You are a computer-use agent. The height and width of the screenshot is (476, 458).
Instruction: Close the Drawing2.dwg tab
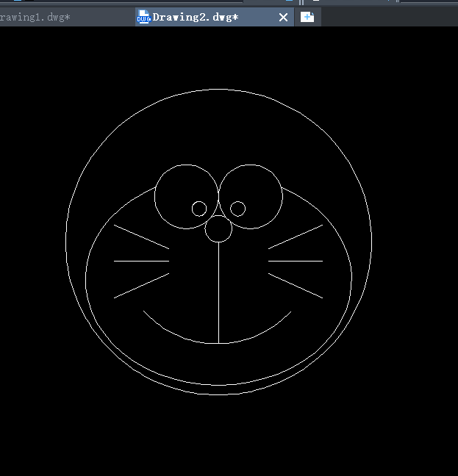(x=283, y=18)
